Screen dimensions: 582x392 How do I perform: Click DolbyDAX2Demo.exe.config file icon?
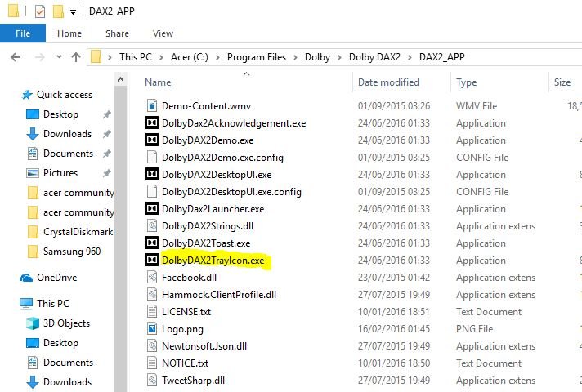152,158
